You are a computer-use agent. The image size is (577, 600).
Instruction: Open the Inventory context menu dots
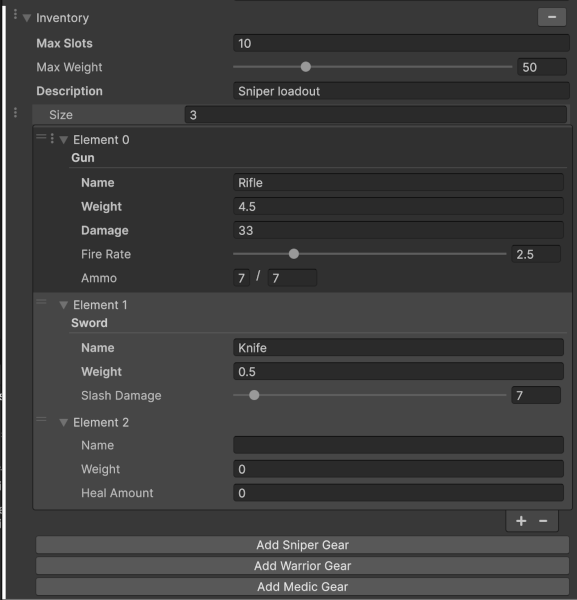[x=15, y=15]
